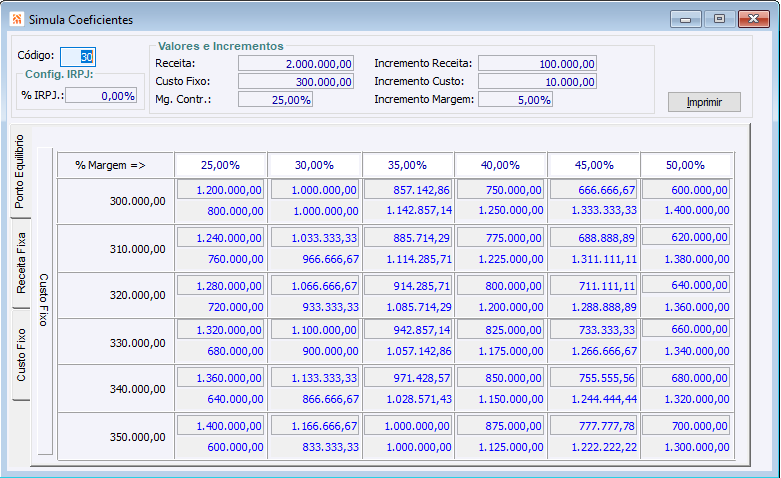Select the 40,00% column header
Screen dimensions: 781x478
tap(500, 165)
